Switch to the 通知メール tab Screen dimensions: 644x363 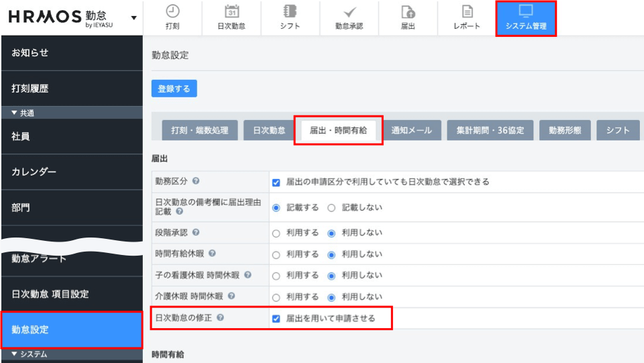[411, 130]
